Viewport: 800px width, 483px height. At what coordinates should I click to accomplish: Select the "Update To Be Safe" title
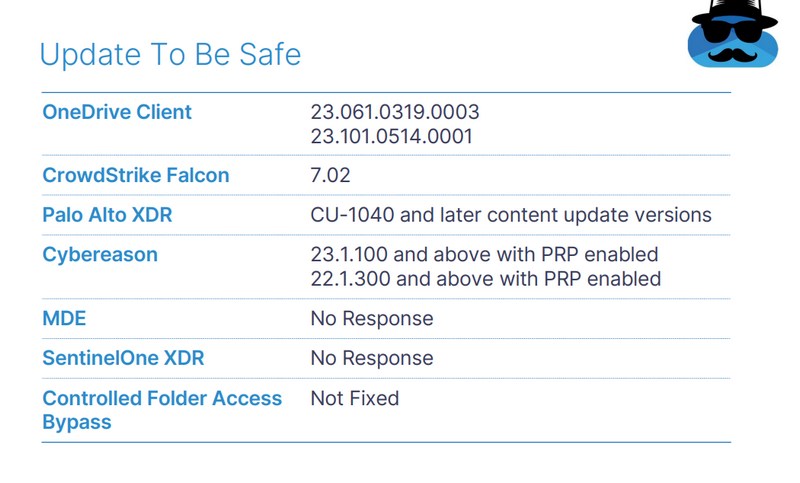click(x=170, y=54)
